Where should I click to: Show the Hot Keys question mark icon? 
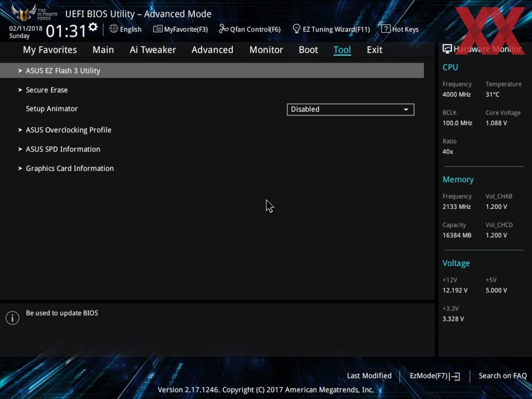(x=386, y=29)
